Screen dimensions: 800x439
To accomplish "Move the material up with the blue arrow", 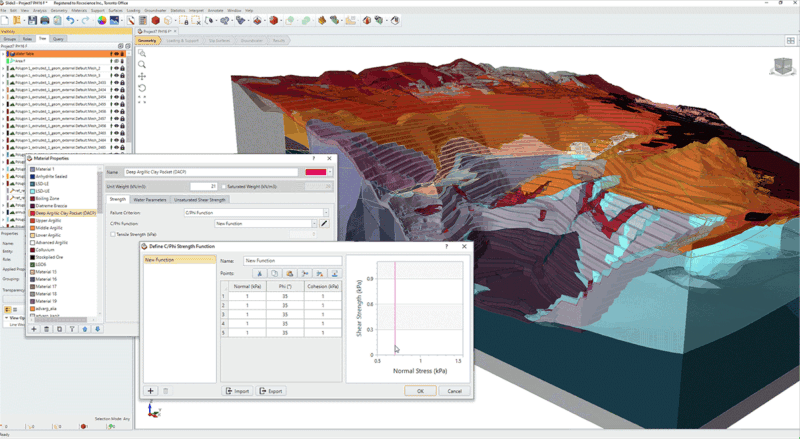I will pos(85,329).
